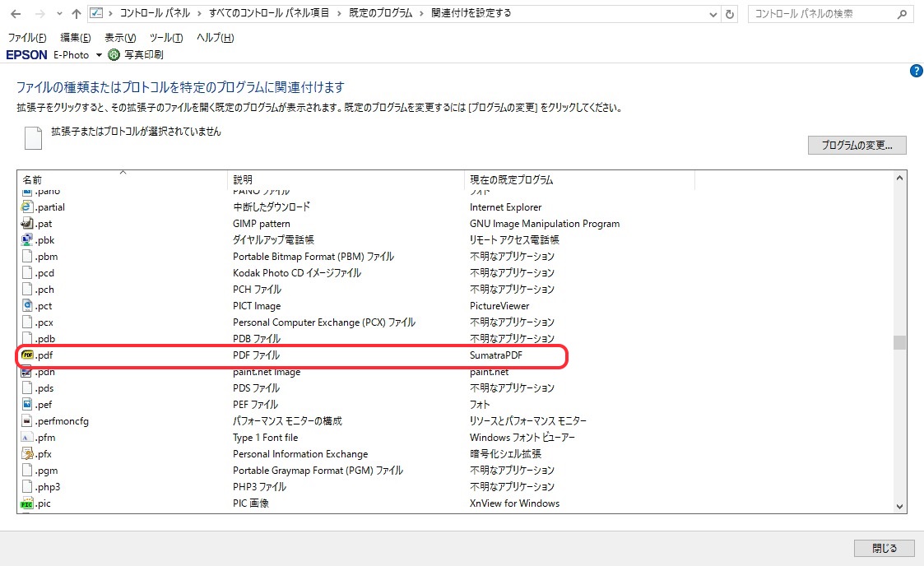Click the .pat GIMP pattern icon
The width and height of the screenshot is (924, 566).
(27, 224)
